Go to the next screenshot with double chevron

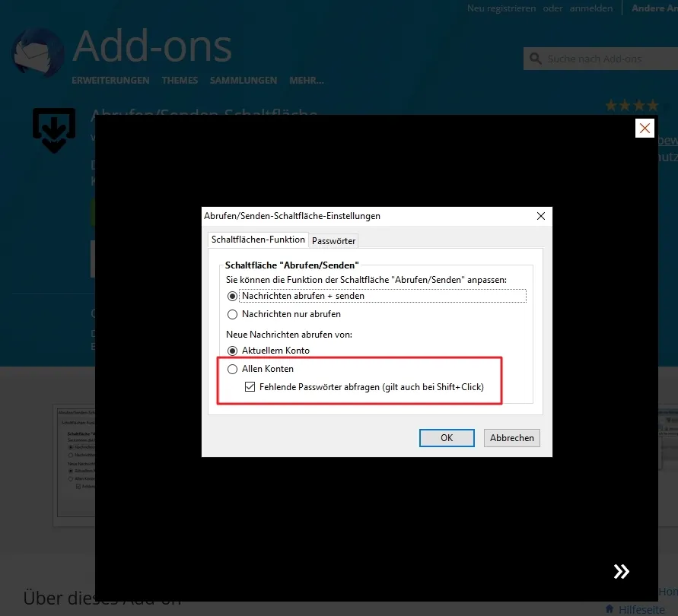[622, 571]
